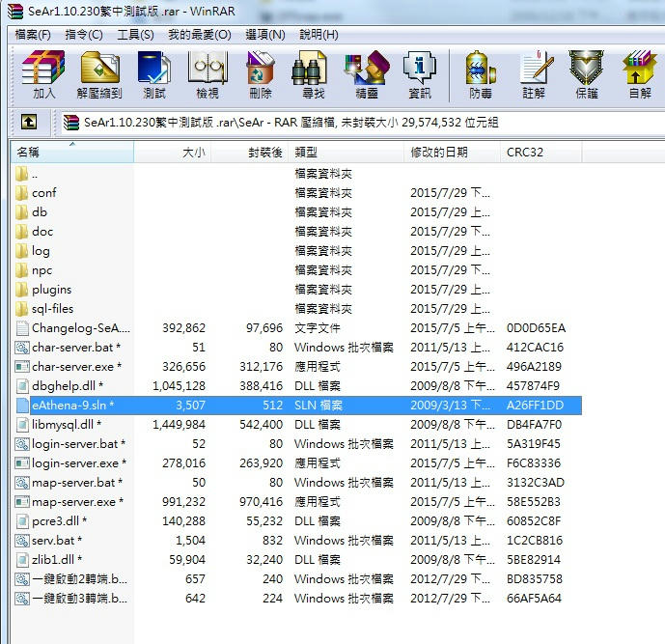The height and width of the screenshot is (644, 665).
Task: Select zlib1.dll file name
Action: pyautogui.click(x=57, y=560)
